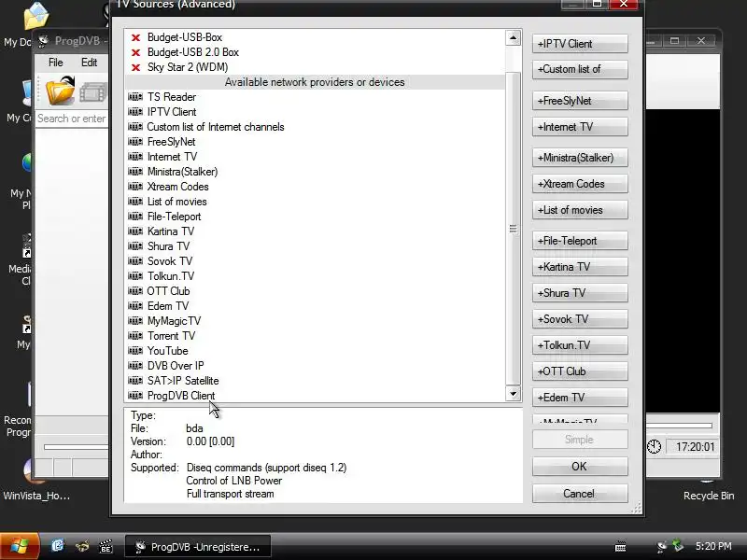Click +Xtream Codes button
The height and width of the screenshot is (560, 747).
[x=580, y=184]
